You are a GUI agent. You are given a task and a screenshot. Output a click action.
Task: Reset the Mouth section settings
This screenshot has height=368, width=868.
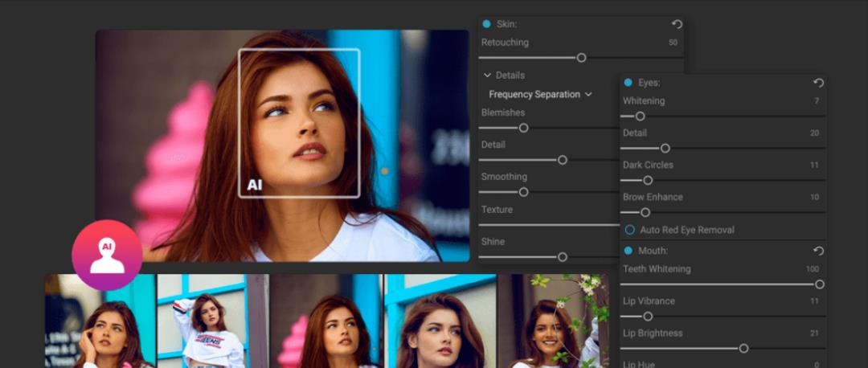click(819, 251)
